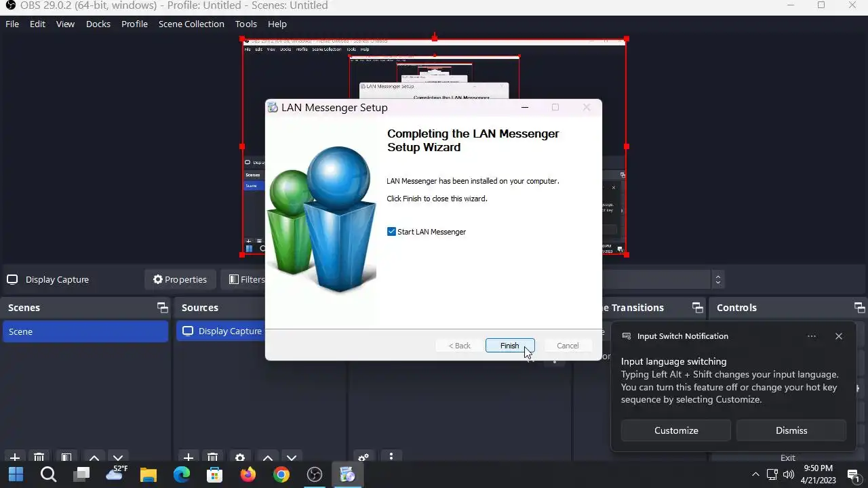Image resolution: width=868 pixels, height=488 pixels.
Task: Remove selected source with trash icon
Action: [x=212, y=457]
